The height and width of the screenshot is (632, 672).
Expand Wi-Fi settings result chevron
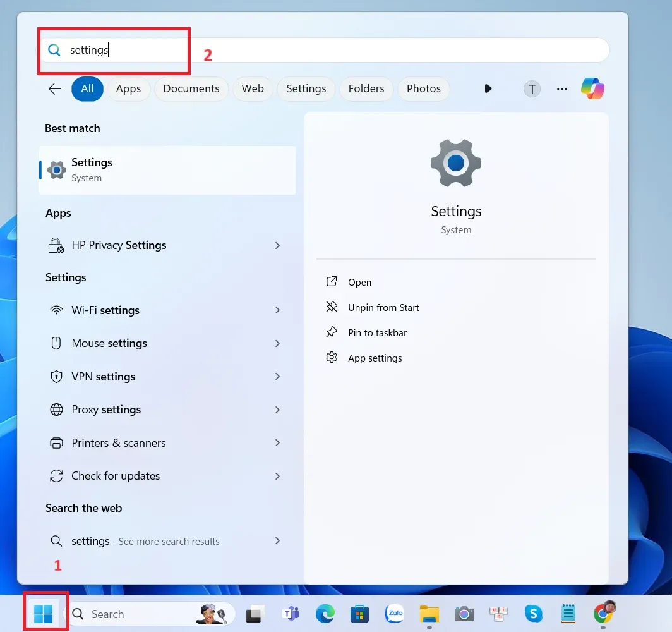click(x=277, y=310)
